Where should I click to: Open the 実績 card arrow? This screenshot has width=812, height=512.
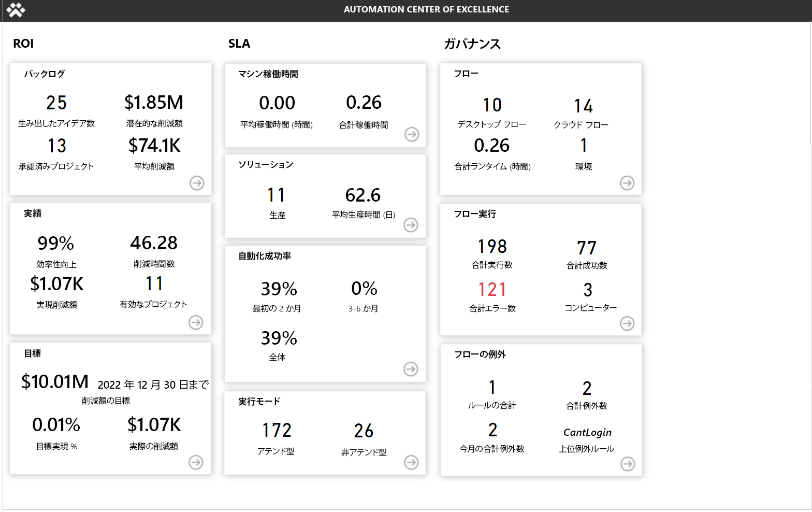(x=196, y=322)
